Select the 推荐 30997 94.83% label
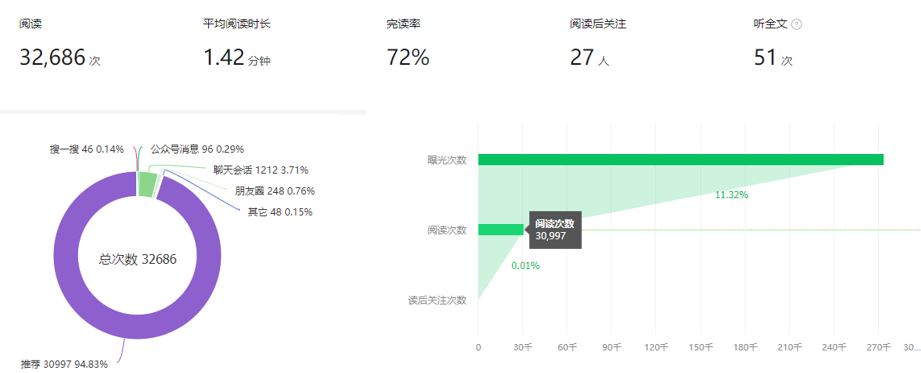The image size is (921, 373). [x=64, y=365]
